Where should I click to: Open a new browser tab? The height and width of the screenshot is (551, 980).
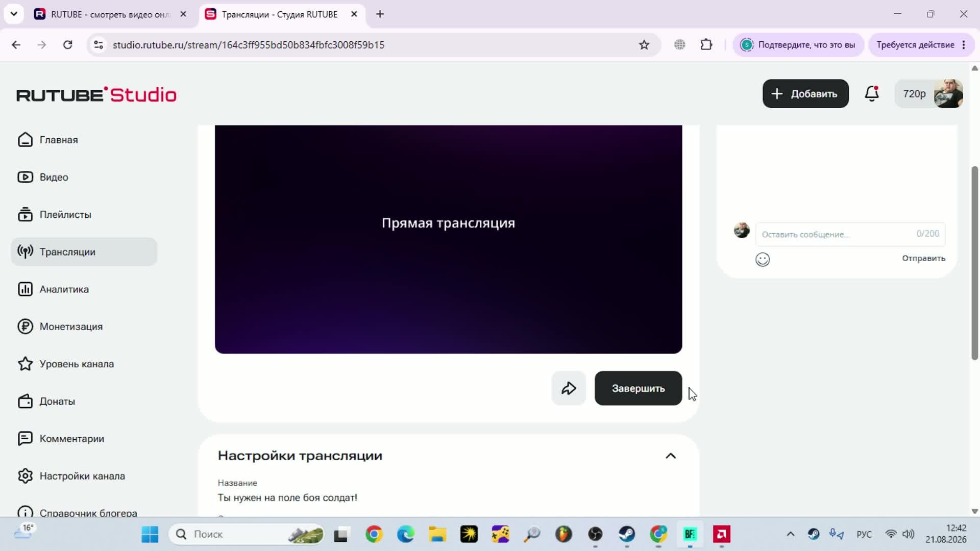tap(380, 14)
